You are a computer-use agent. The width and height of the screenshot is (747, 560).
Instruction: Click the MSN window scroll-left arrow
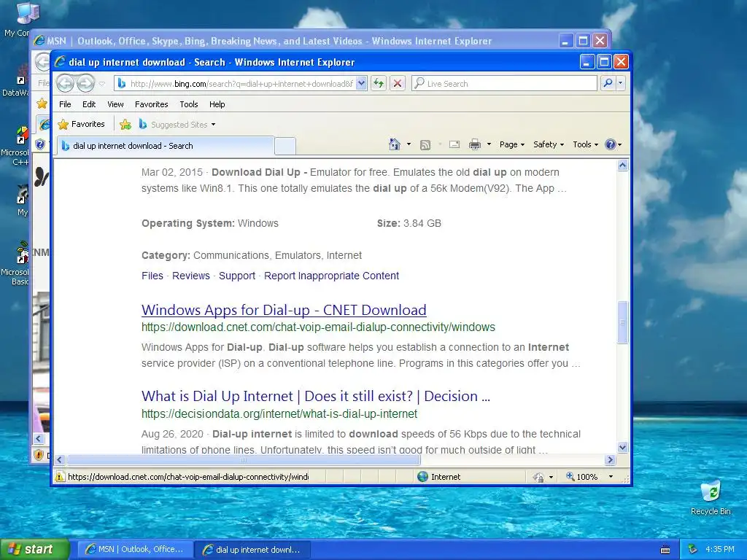click(x=39, y=438)
